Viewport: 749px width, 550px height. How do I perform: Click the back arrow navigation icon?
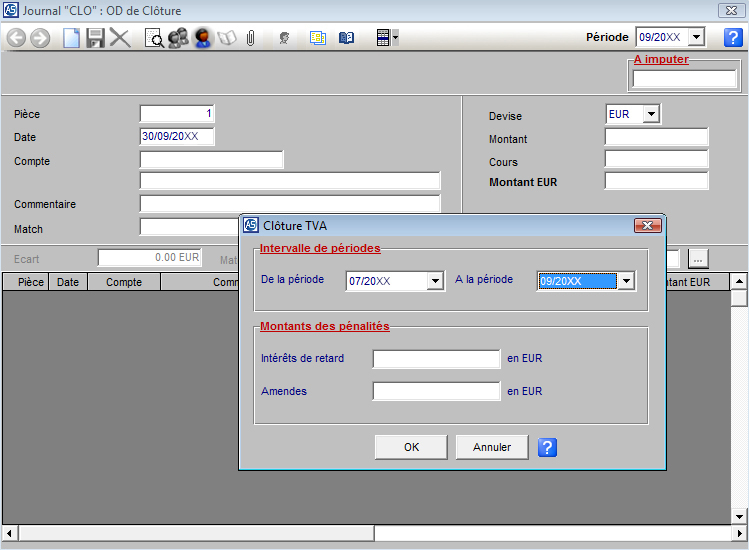tap(16, 38)
